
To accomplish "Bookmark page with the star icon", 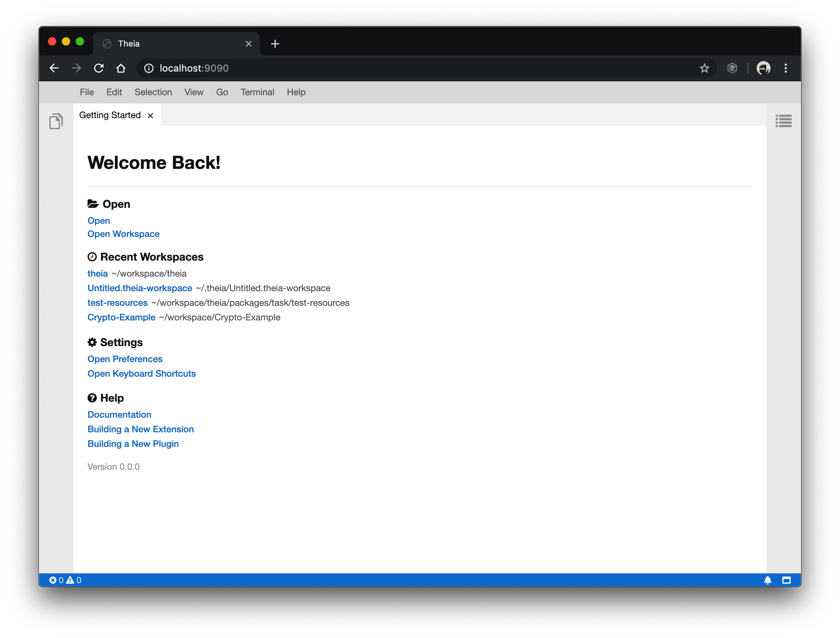I will (704, 68).
